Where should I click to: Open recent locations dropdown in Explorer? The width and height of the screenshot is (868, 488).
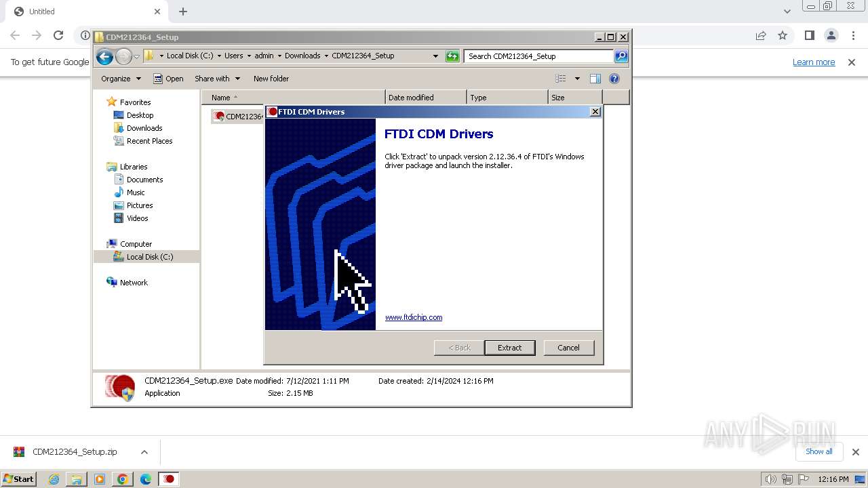tap(136, 56)
